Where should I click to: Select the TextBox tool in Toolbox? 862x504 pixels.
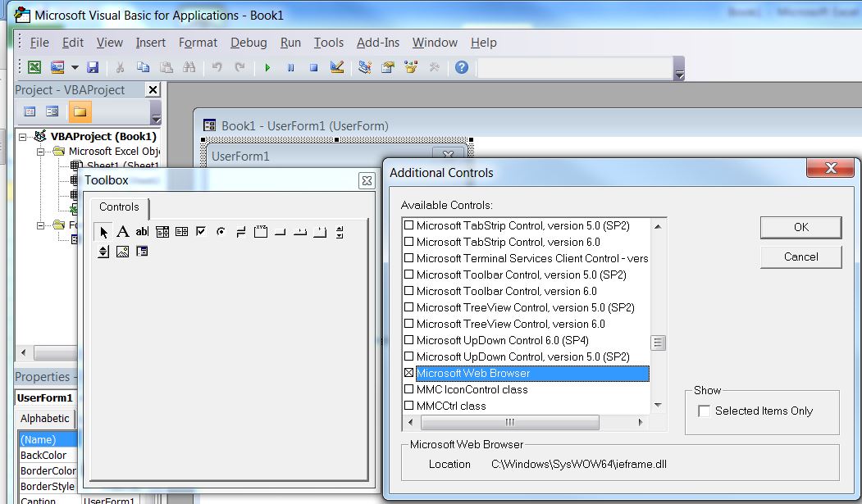pyautogui.click(x=142, y=232)
